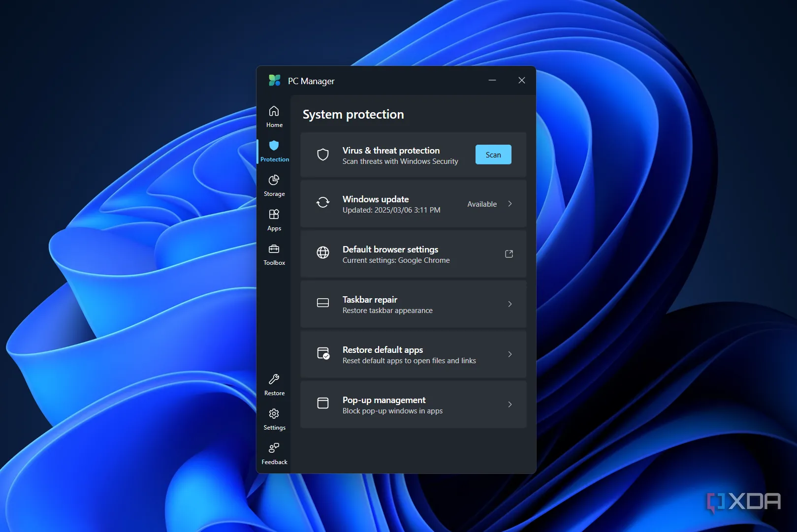Click the PC Manager logo icon
Image resolution: width=797 pixels, height=532 pixels.
tap(275, 80)
